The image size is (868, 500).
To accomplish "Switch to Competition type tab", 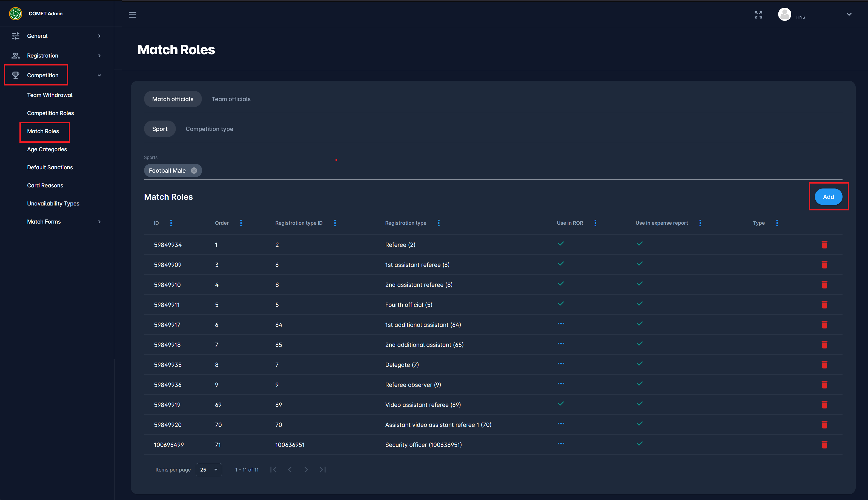I will [209, 129].
